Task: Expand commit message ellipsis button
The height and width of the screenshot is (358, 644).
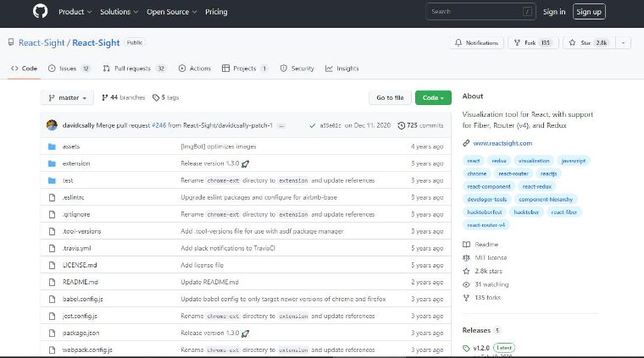Action: (x=281, y=126)
